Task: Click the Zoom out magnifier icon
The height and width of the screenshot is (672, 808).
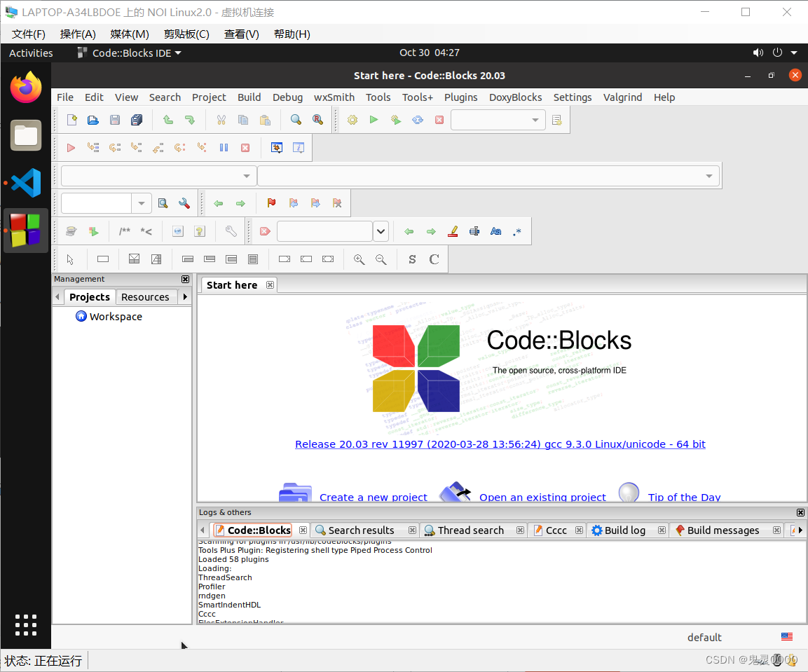Action: pos(381,259)
